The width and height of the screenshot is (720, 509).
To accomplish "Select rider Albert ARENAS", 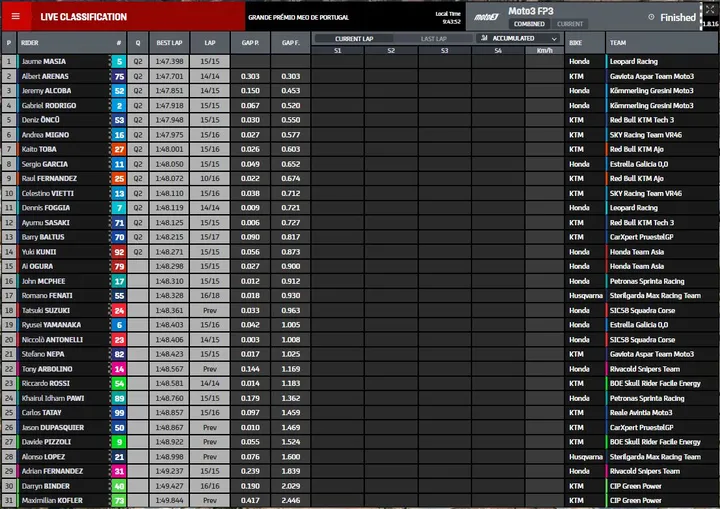I will point(45,76).
